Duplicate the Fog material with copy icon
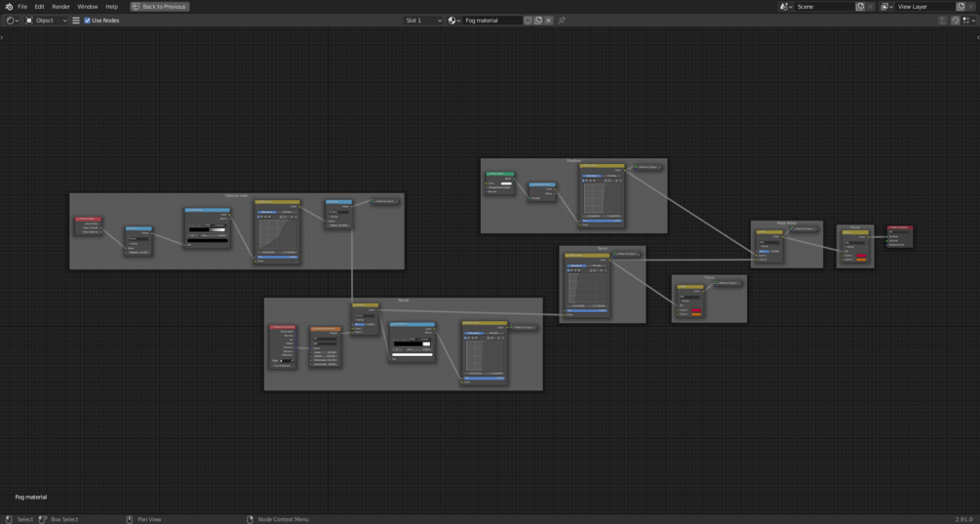 point(538,20)
